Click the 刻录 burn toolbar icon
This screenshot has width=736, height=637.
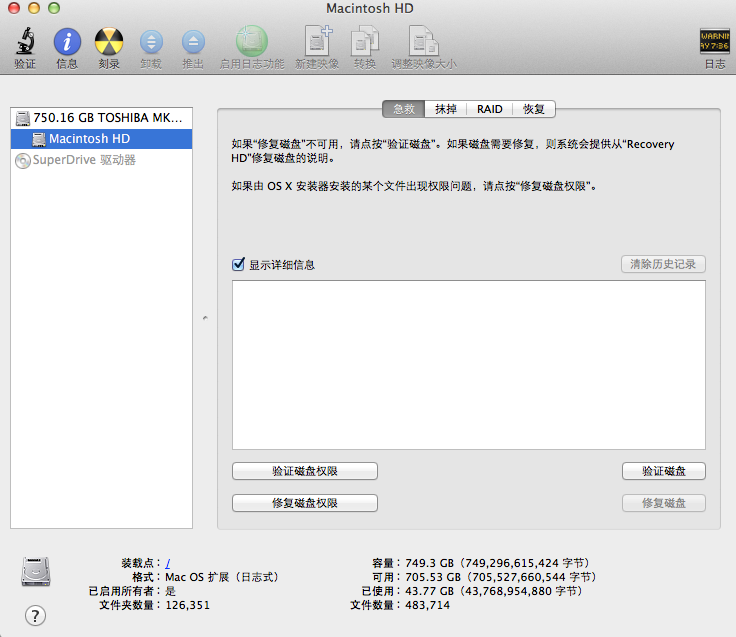[109, 42]
